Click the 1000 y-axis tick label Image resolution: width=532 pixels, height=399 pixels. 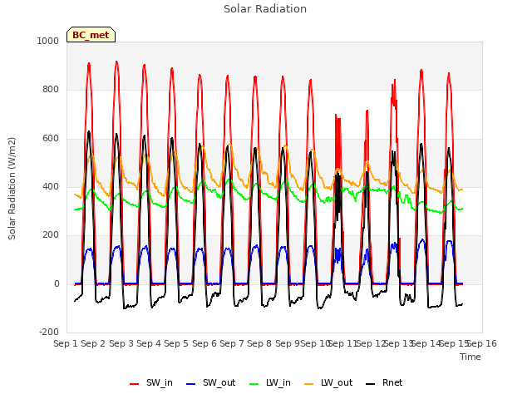[48, 41]
